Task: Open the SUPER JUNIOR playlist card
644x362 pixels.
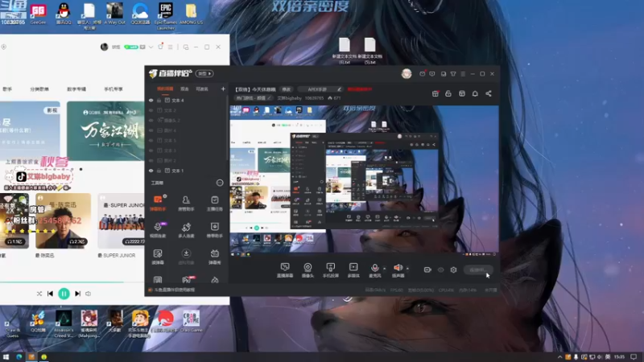Action: [122, 220]
